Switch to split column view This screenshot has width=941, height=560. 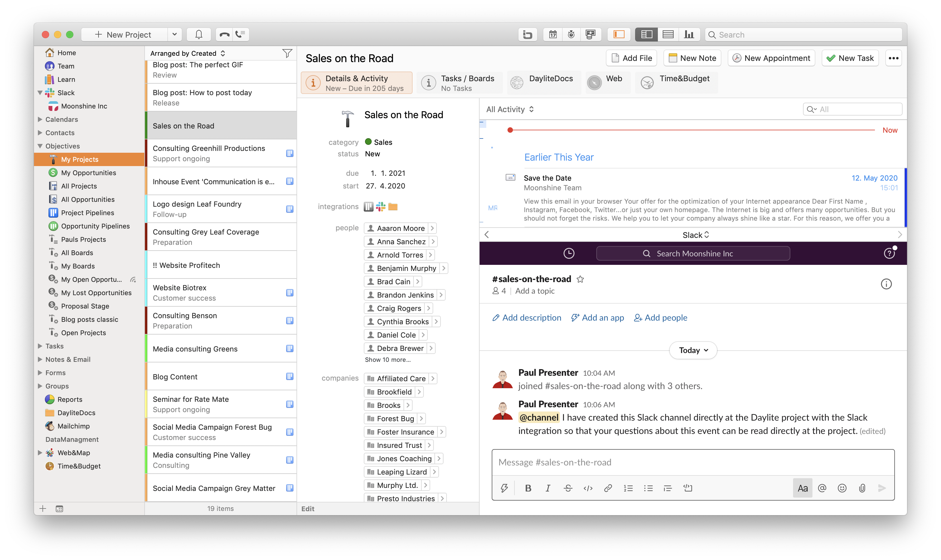point(646,34)
